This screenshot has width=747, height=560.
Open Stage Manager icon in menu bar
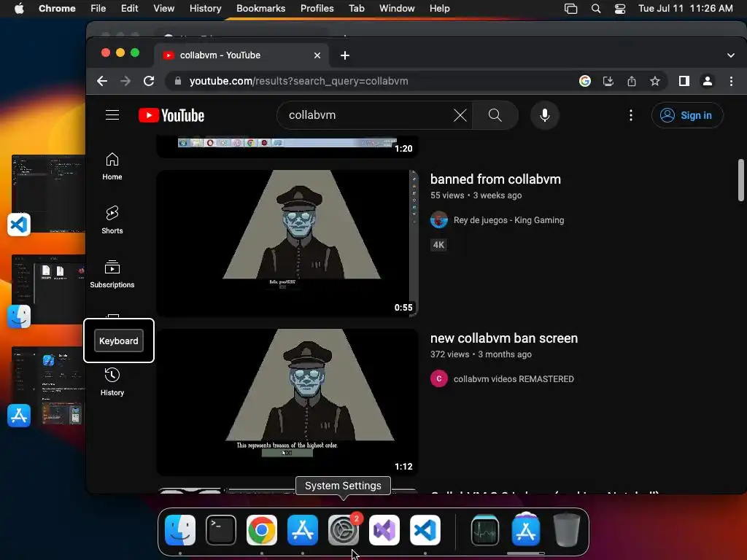pos(570,9)
